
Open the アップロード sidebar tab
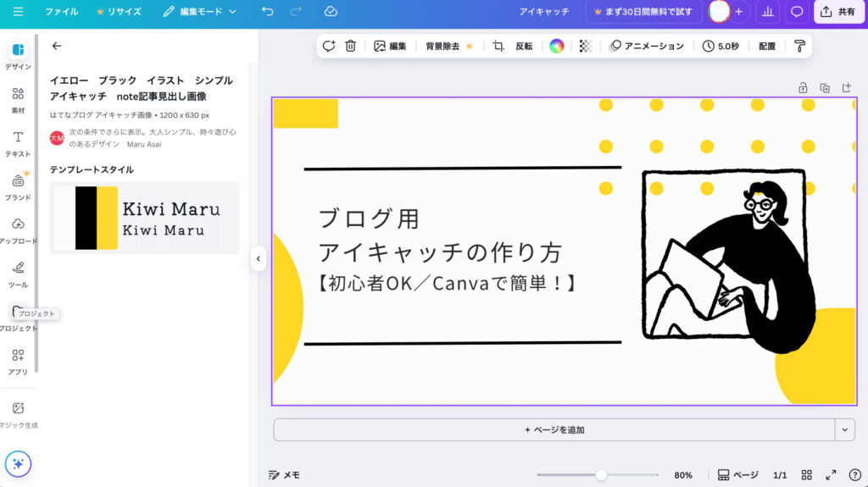point(18,230)
